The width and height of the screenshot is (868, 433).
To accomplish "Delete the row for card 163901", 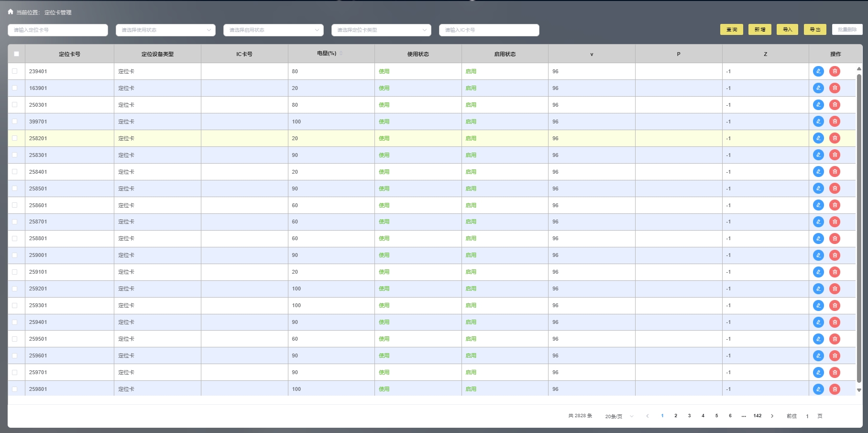I will point(835,88).
